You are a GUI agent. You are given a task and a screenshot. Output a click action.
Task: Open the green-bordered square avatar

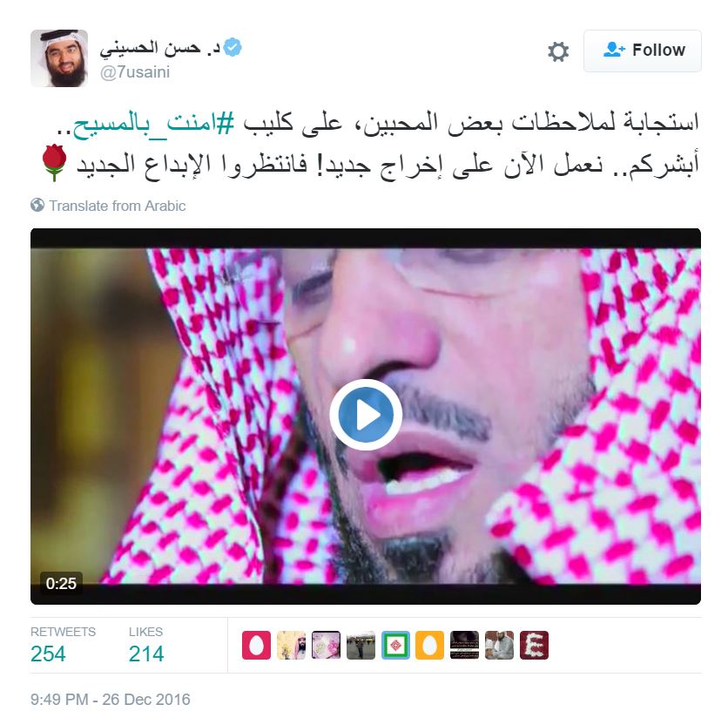click(x=395, y=645)
